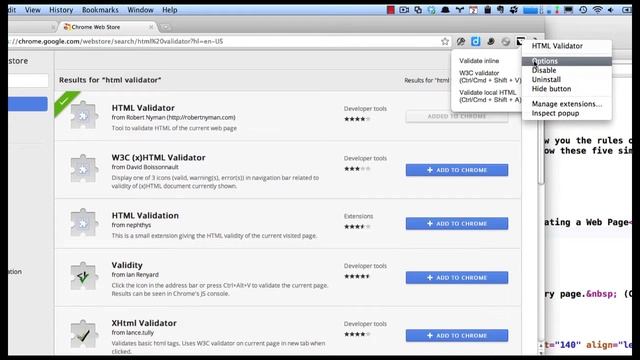Open the Bookmarks menu
Viewport: 640px width, 360px height.
(x=100, y=10)
